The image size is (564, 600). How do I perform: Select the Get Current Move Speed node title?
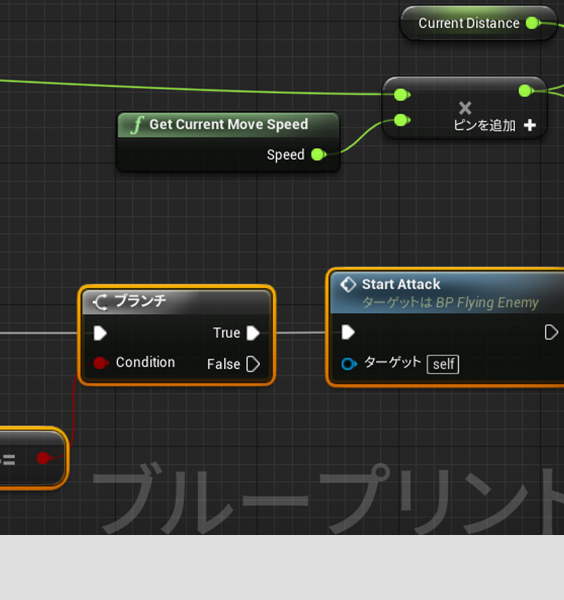click(228, 124)
